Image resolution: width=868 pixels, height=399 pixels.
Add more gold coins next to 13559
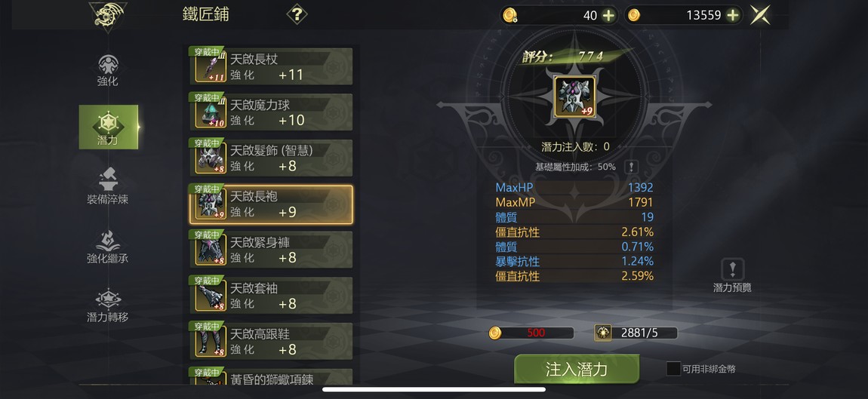point(733,16)
